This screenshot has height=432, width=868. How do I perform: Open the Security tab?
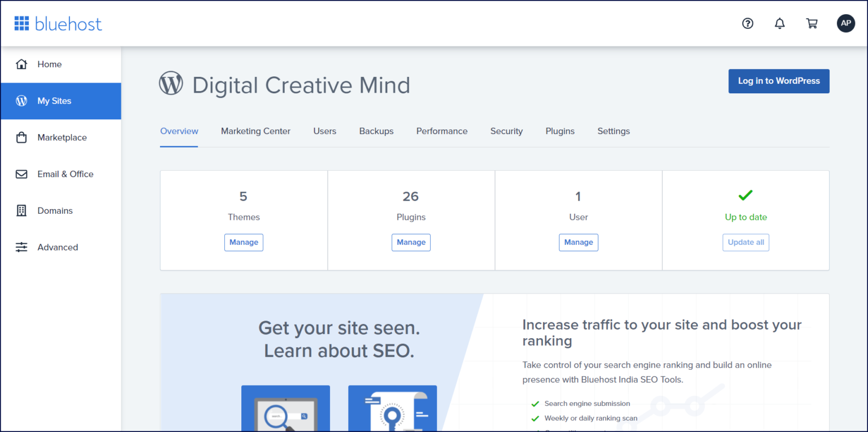coord(506,131)
